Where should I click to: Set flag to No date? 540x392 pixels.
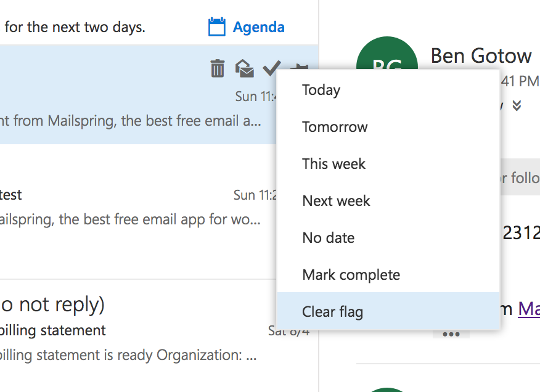coord(328,238)
